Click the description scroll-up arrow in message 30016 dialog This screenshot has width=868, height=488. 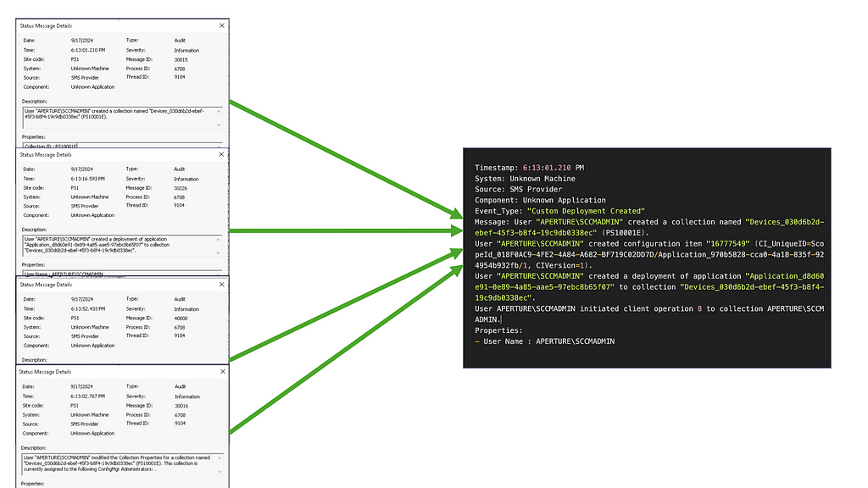(220, 458)
